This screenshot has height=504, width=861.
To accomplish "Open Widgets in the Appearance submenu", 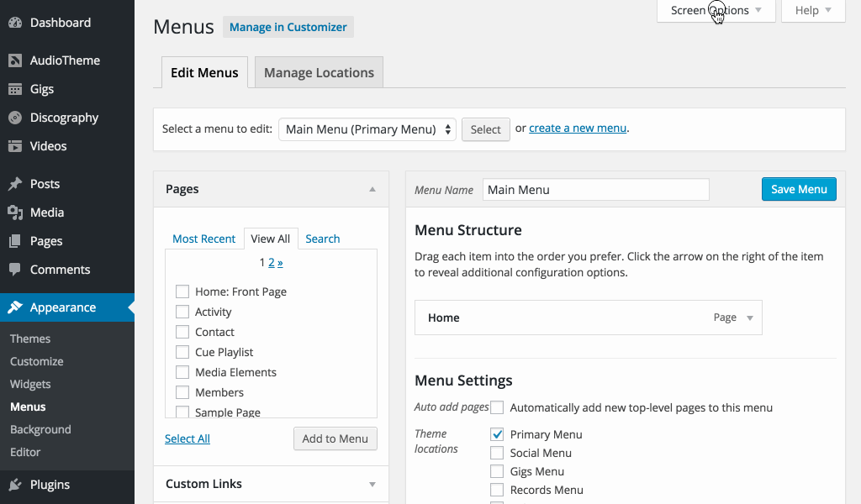I will (x=30, y=384).
